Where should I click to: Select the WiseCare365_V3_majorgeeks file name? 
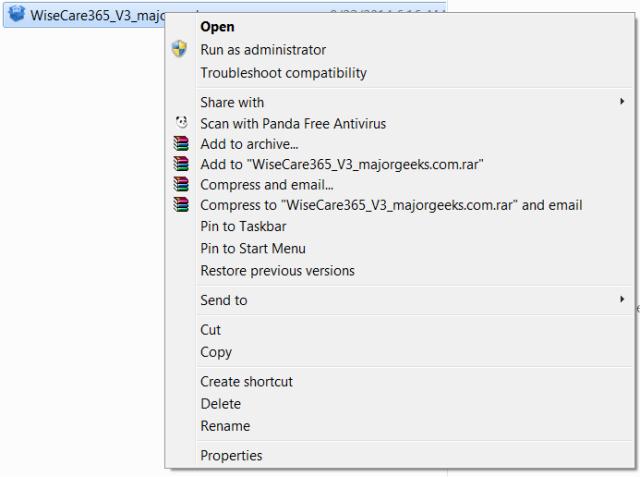[x=97, y=16]
